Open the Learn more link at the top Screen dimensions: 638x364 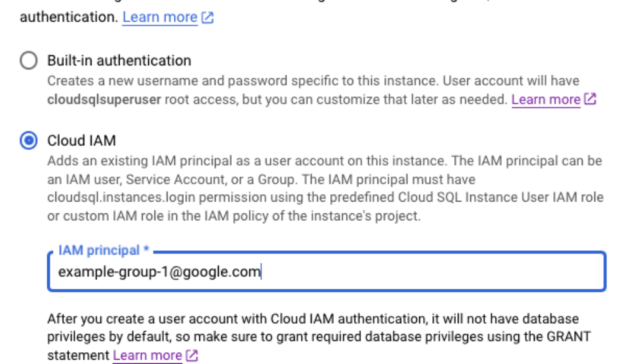click(x=160, y=17)
